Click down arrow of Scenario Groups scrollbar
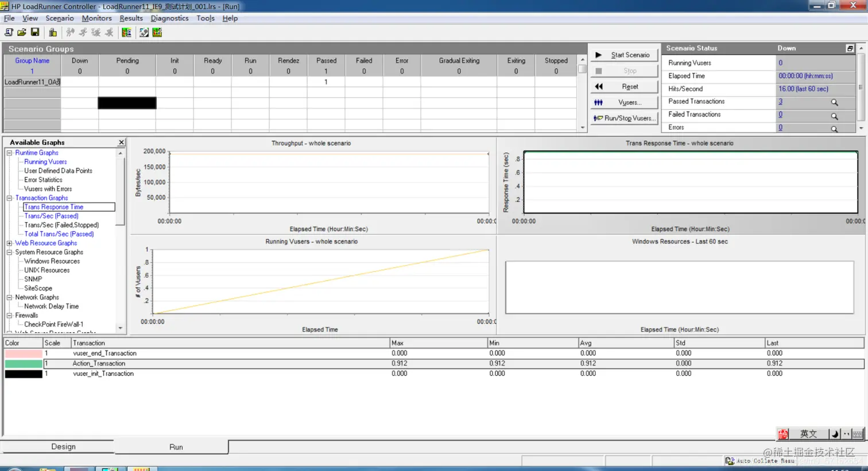Viewport: 868px width, 471px height. click(582, 127)
